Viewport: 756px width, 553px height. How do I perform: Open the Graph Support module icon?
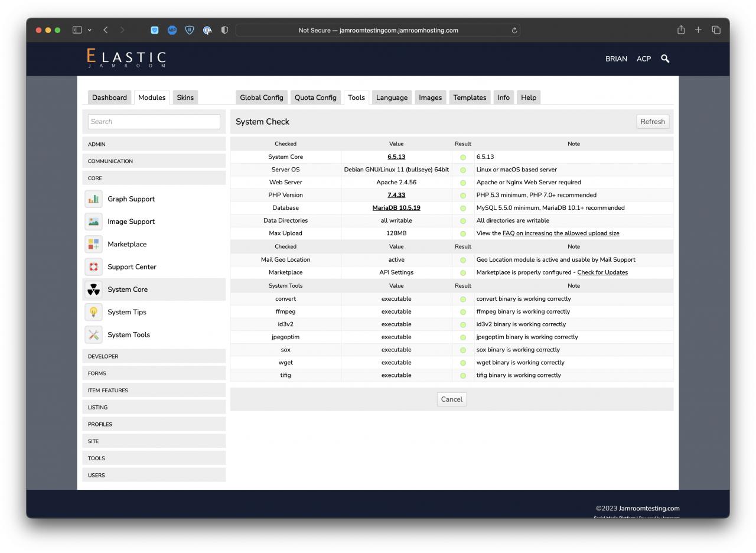tap(93, 199)
